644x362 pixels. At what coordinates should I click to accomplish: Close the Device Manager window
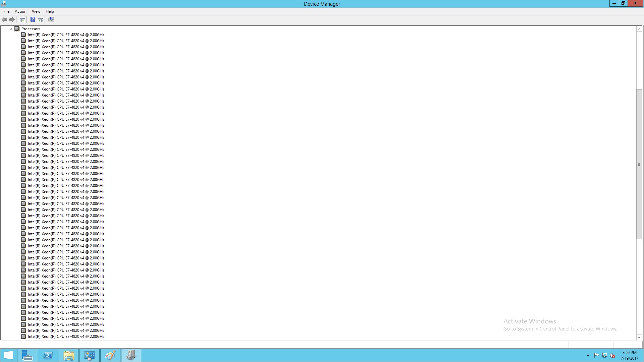pos(635,3)
